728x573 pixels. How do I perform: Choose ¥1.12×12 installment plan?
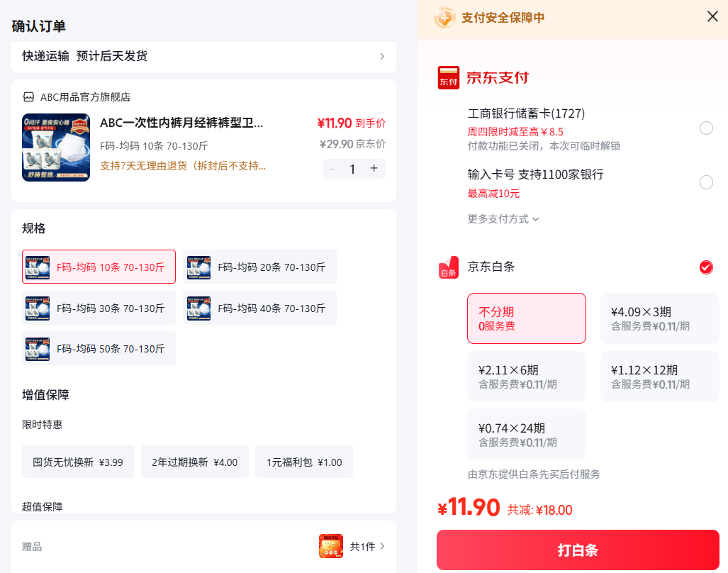(660, 377)
